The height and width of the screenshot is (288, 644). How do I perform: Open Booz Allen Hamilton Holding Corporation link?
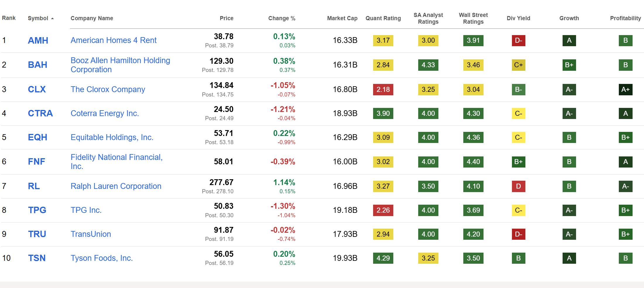(120, 65)
